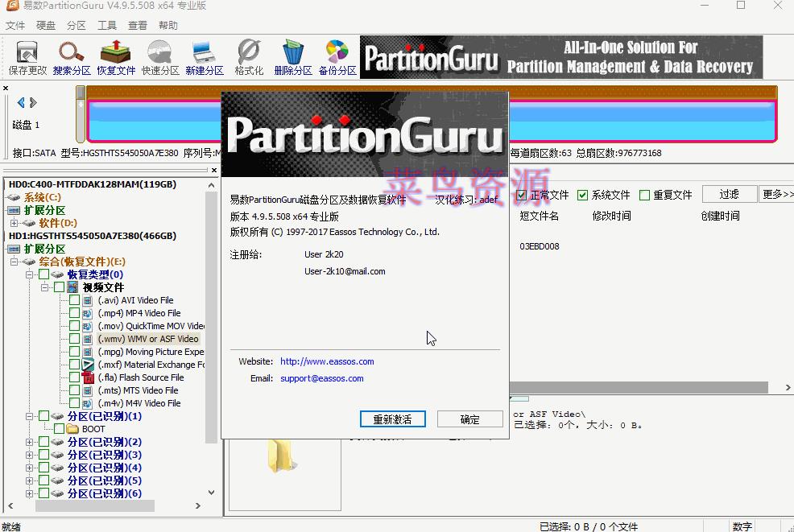Screen dimensions: 794x532
Task: Open the 备份分区 (backup partition) tool
Action: (x=337, y=56)
